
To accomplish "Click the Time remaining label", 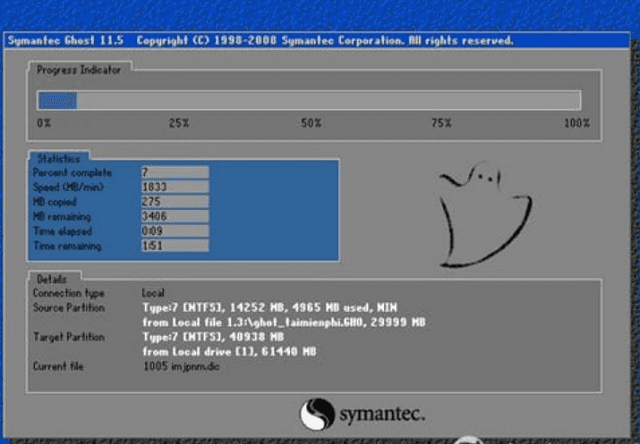I will 67,246.
